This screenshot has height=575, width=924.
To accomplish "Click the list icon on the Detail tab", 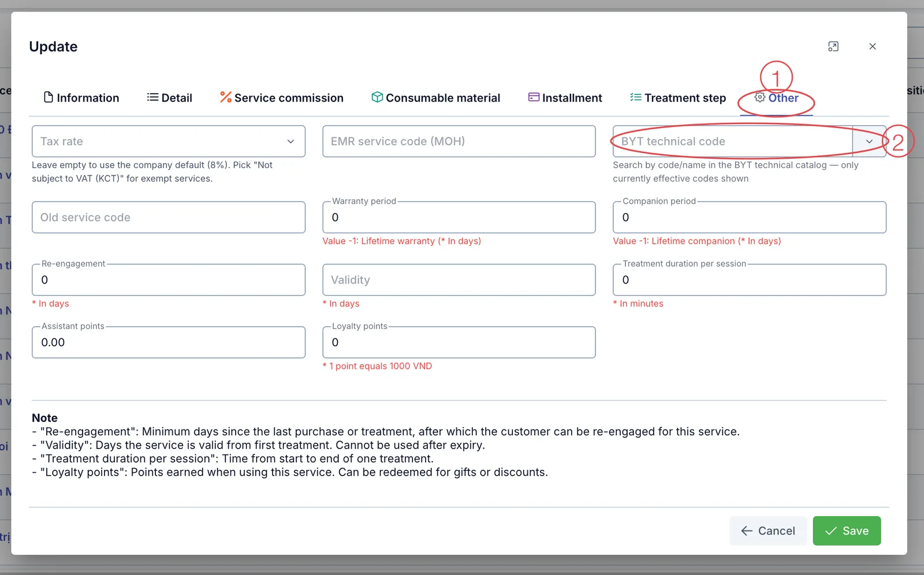I will point(152,97).
